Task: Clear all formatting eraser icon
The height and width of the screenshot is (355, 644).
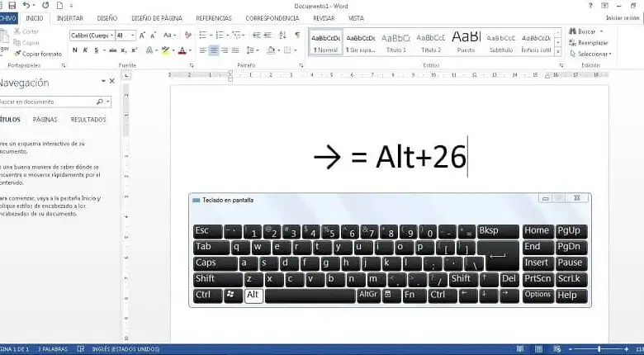Action: pos(188,35)
